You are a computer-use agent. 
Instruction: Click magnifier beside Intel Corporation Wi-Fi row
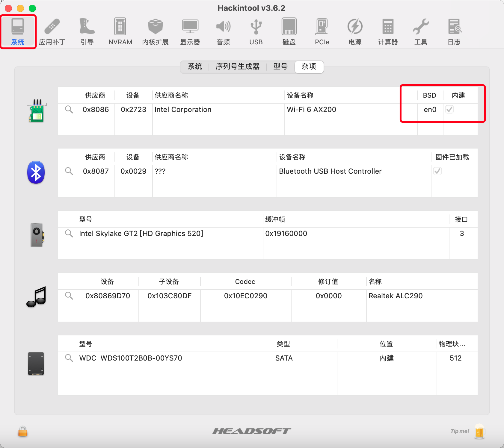coord(69,110)
